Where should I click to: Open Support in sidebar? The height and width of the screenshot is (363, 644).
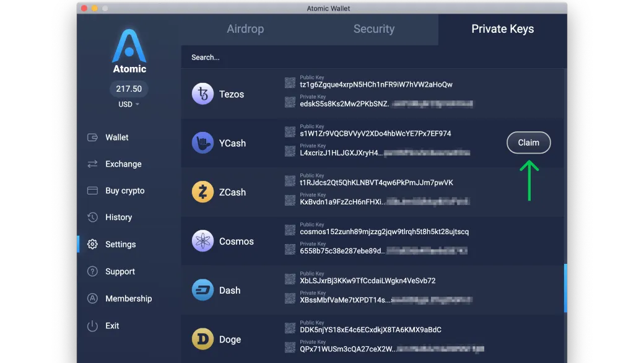pos(120,271)
